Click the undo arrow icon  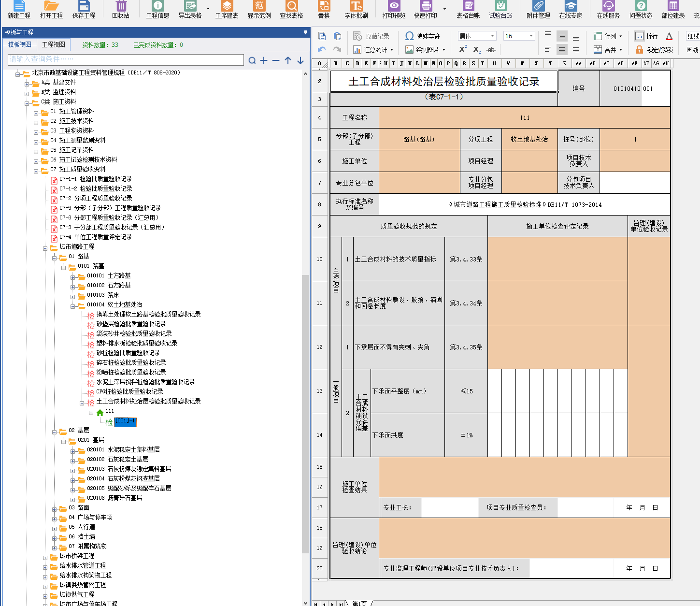pyautogui.click(x=322, y=49)
